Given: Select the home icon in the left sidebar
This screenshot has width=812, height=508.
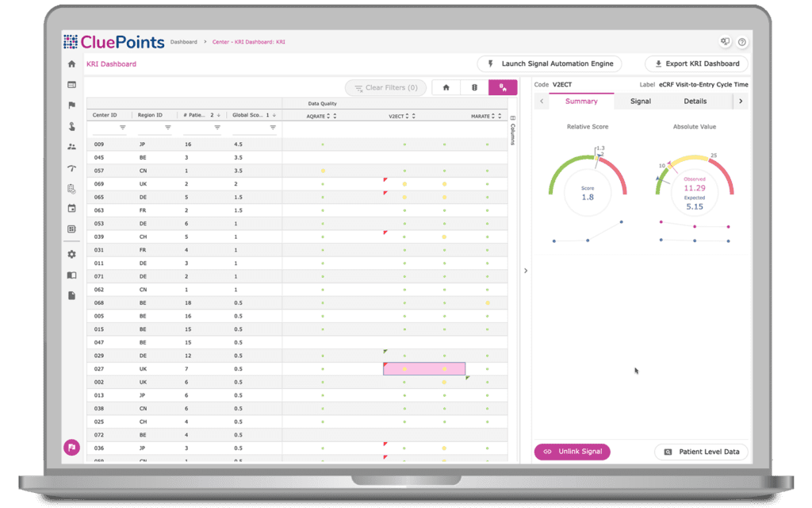Looking at the screenshot, I should pyautogui.click(x=71, y=63).
